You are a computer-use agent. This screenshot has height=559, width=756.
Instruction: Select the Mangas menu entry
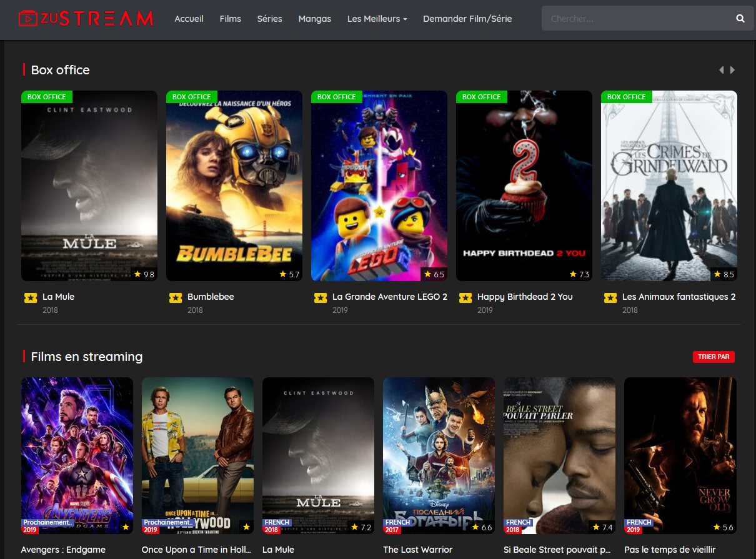coord(315,19)
